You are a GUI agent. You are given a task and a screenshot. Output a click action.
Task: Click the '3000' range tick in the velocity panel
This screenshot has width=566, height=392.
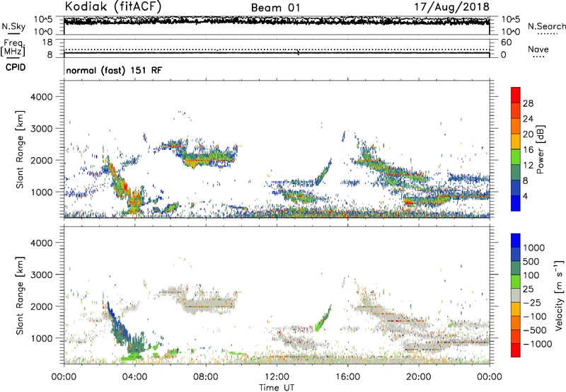point(41,275)
